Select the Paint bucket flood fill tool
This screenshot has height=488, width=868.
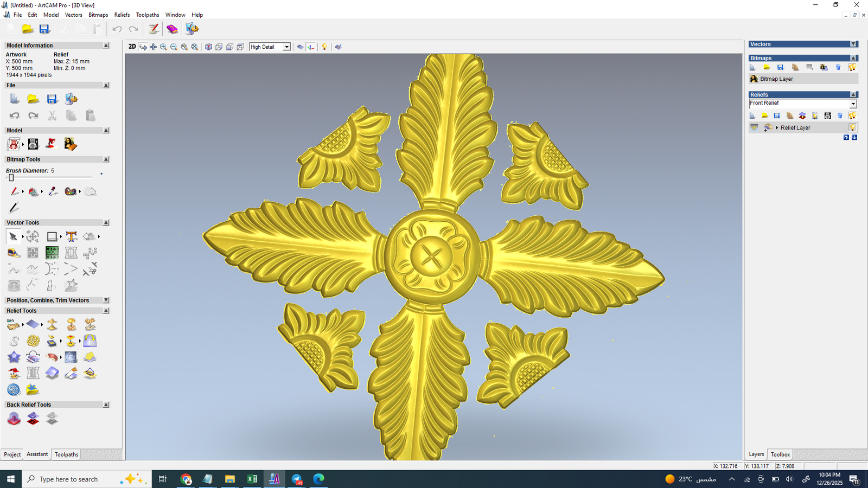pyautogui.click(x=34, y=191)
